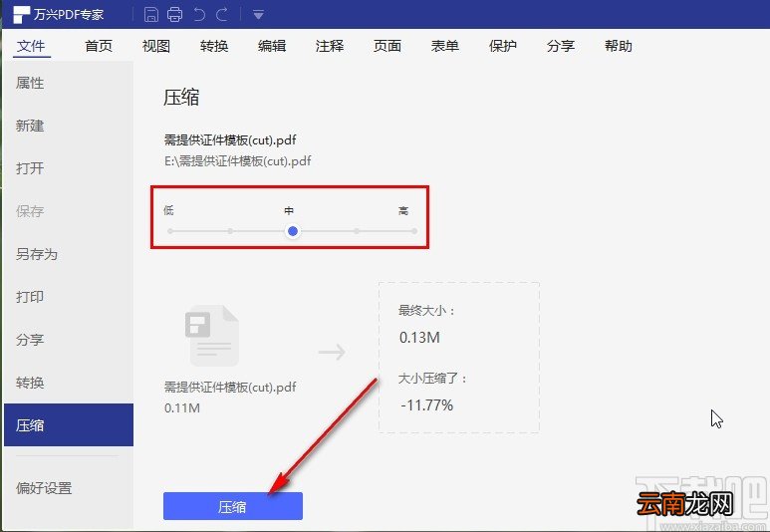Viewport: 770px width, 532px height.
Task: Click the -11.77% compression value
Action: point(426,405)
